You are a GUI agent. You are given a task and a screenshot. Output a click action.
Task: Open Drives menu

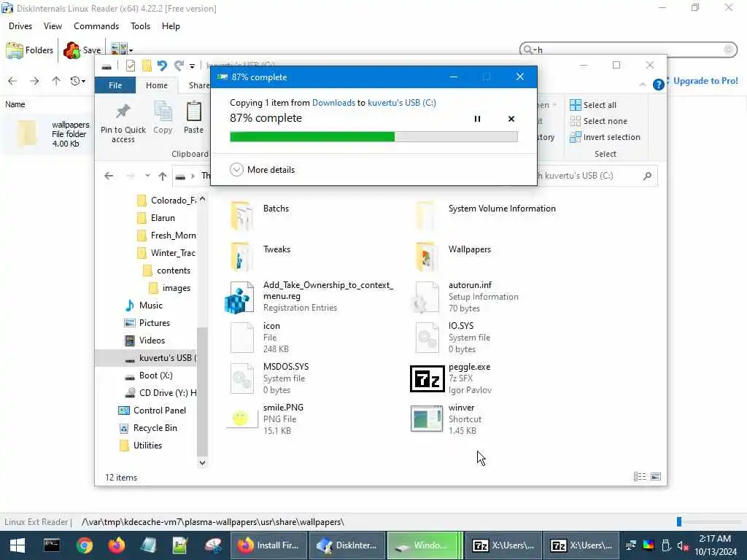click(20, 26)
